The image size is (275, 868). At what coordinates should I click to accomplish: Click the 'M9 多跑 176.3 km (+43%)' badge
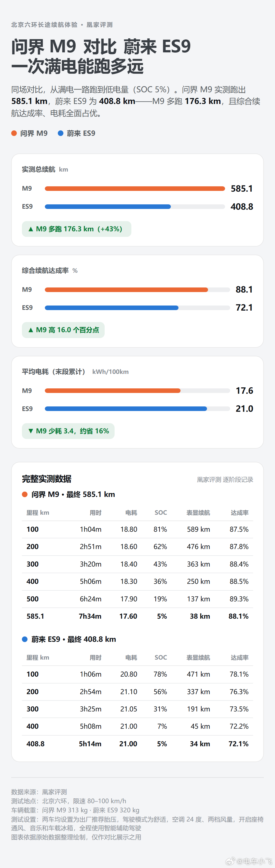(77, 229)
